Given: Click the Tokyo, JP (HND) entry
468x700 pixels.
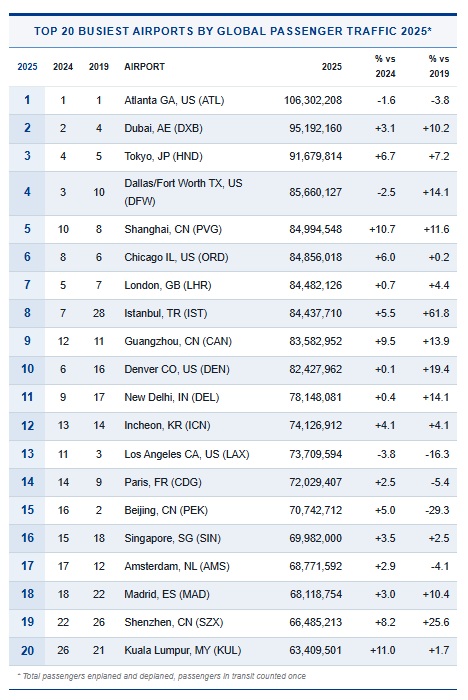Looking at the screenshot, I should 163,156.
